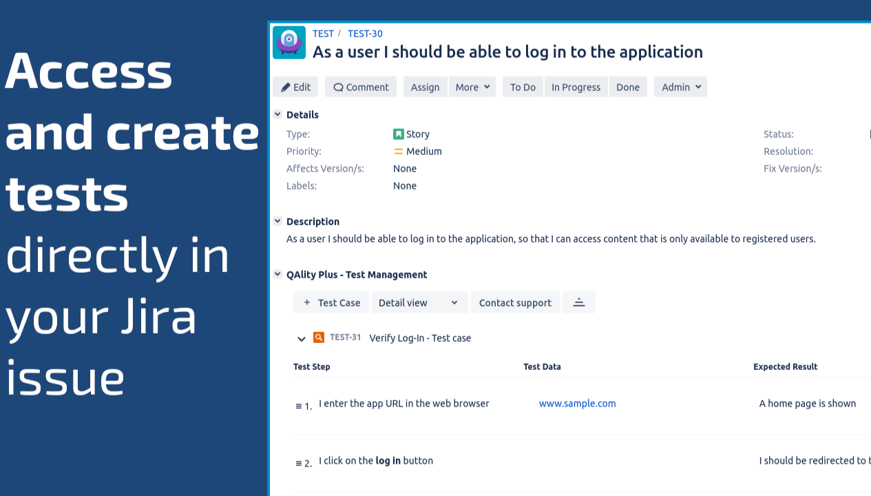Click the drag handle for step 1
The image size is (871, 496).
point(299,406)
